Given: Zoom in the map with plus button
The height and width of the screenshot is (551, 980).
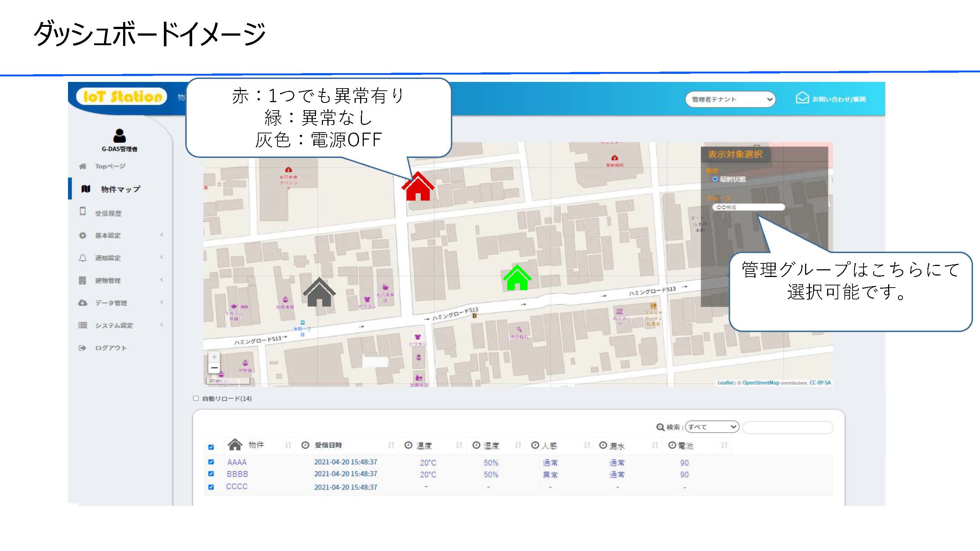Looking at the screenshot, I should (x=214, y=357).
